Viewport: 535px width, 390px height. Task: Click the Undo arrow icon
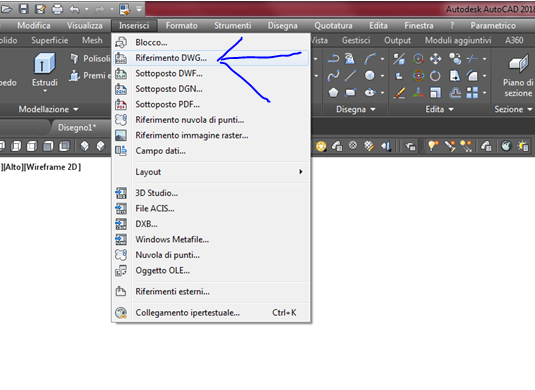[x=74, y=9]
